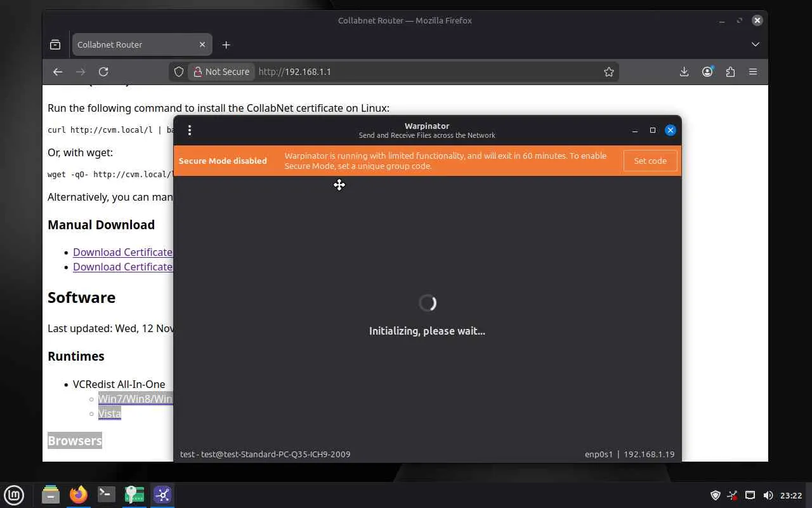812x508 pixels.
Task: Click the Warpinator system tray icon
Action: pyautogui.click(x=733, y=495)
